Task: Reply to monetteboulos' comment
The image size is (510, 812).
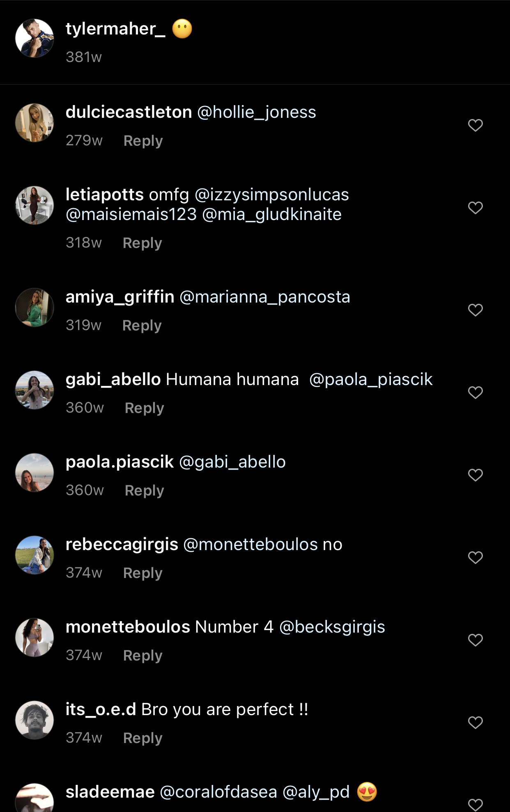Action: pos(142,656)
